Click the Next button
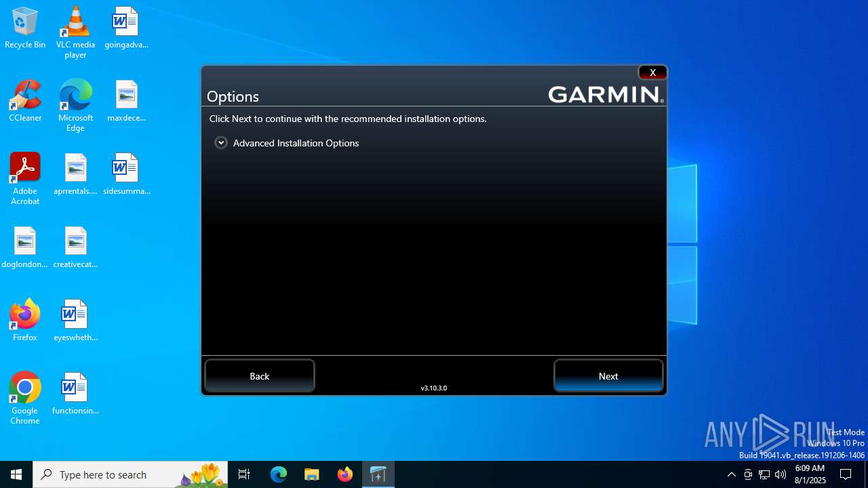The width and height of the screenshot is (868, 488). [x=608, y=376]
